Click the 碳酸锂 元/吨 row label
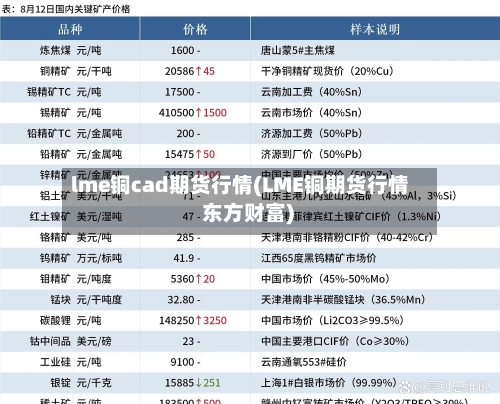This screenshot has height=404, width=500. pyautogui.click(x=70, y=321)
